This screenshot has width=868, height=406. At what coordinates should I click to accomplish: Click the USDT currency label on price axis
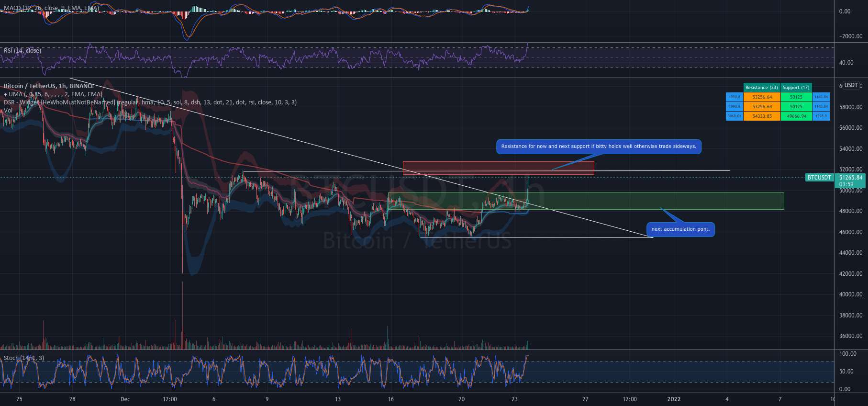tap(851, 85)
